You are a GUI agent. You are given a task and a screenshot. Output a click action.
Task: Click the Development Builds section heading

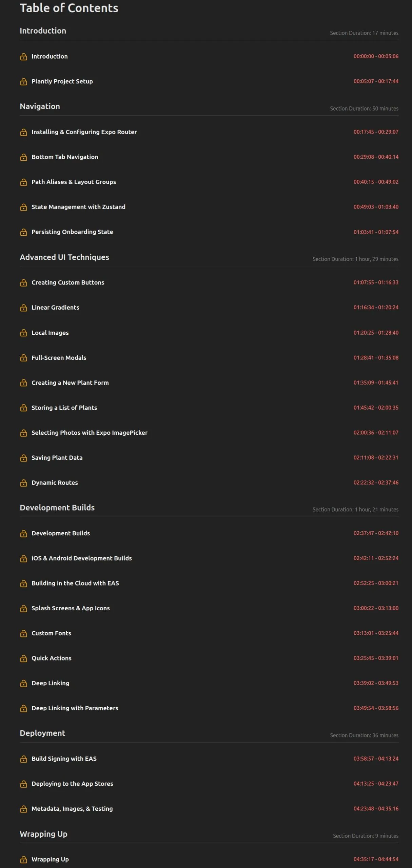(x=57, y=508)
